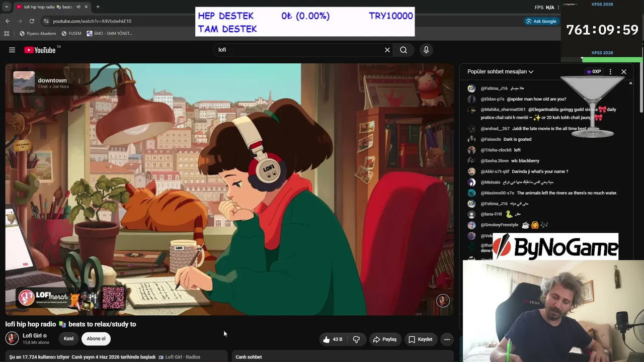Screen dimensions: 644x362
Task: Share the video with Paylaş
Action: pos(384,339)
